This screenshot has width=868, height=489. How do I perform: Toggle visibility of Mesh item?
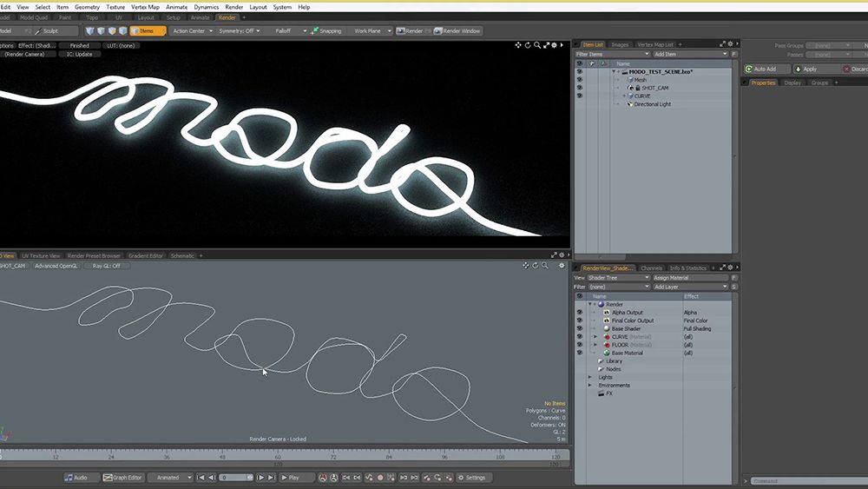(580, 80)
